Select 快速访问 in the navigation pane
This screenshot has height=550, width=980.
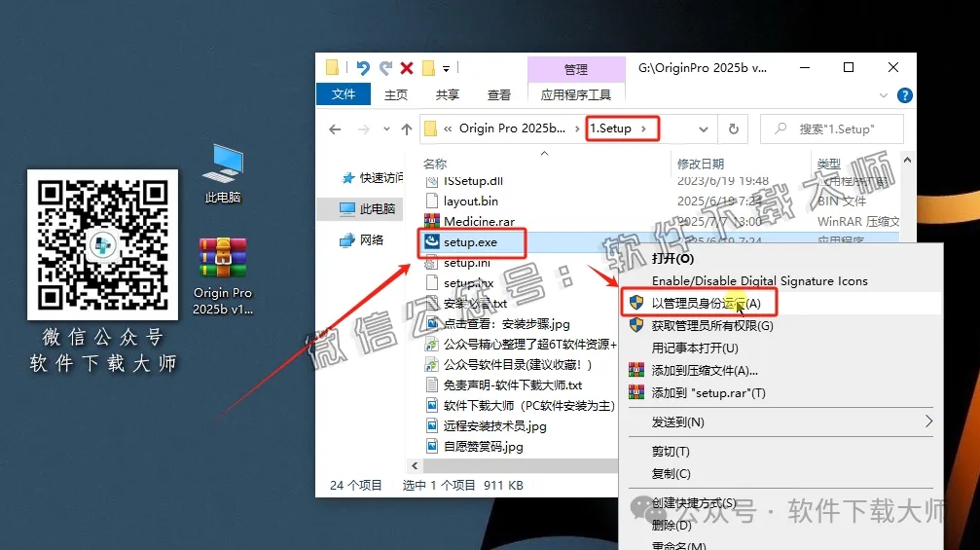click(371, 178)
